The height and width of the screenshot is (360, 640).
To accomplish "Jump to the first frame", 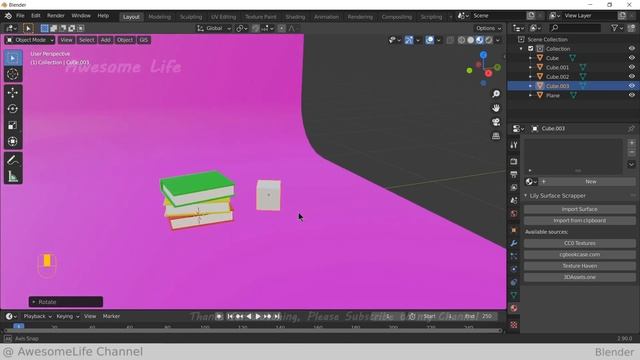I will tap(230, 316).
